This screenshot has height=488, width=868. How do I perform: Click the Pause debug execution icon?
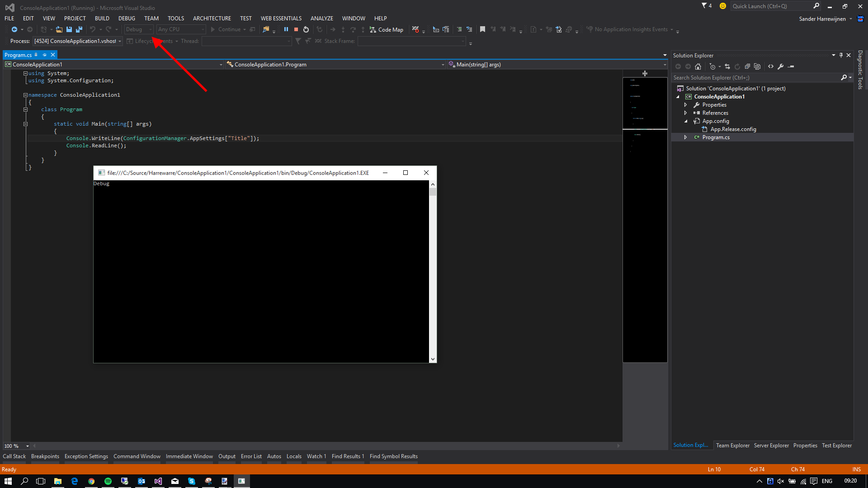point(286,29)
